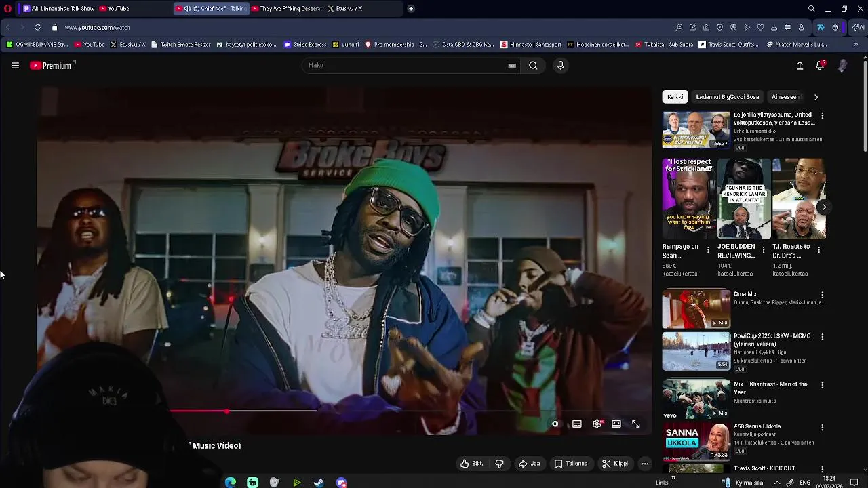
Task: Open more actions menu below video
Action: pyautogui.click(x=645, y=464)
